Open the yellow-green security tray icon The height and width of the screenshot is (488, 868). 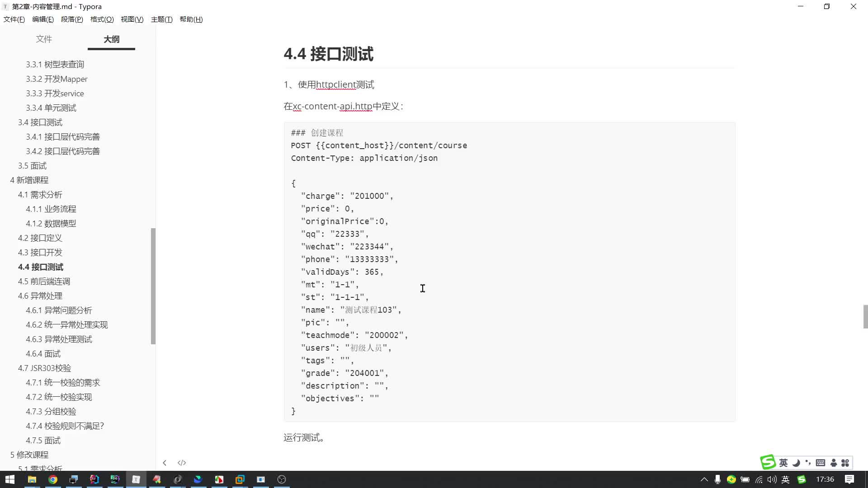tap(731, 479)
